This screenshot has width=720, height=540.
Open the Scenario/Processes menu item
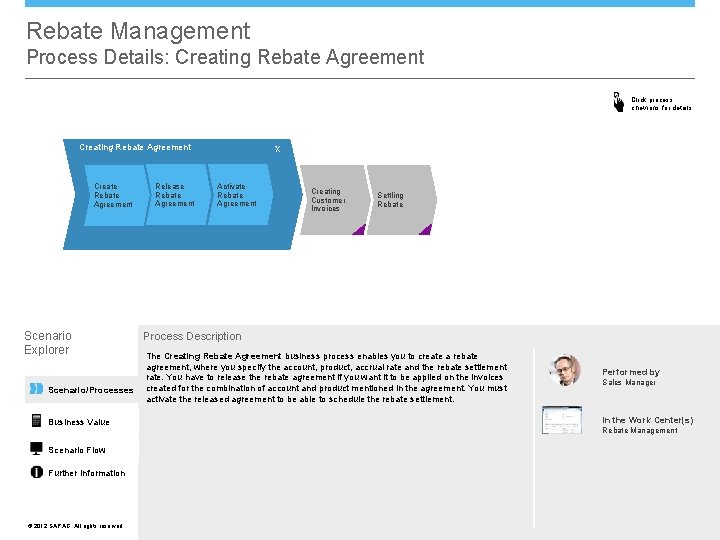click(x=81, y=389)
